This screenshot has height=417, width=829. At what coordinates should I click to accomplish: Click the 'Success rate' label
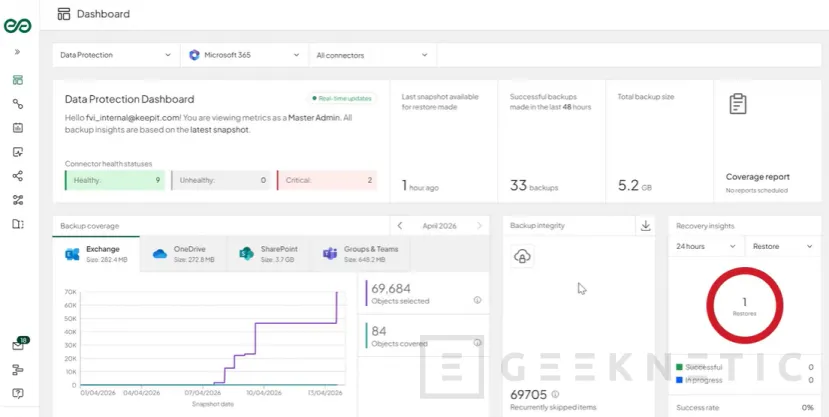click(697, 407)
